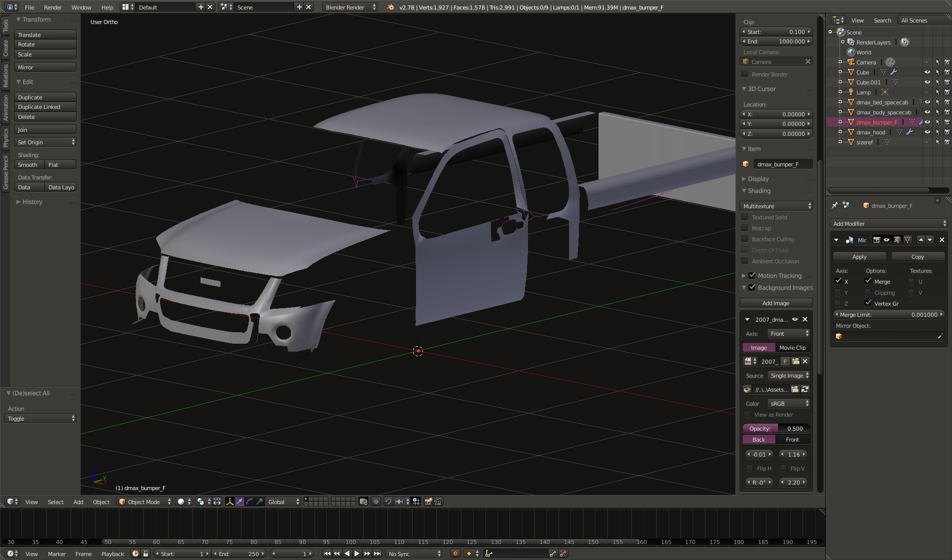The height and width of the screenshot is (560, 952).
Task: Enable Mirror modifier on cage editing
Action: 907,240
